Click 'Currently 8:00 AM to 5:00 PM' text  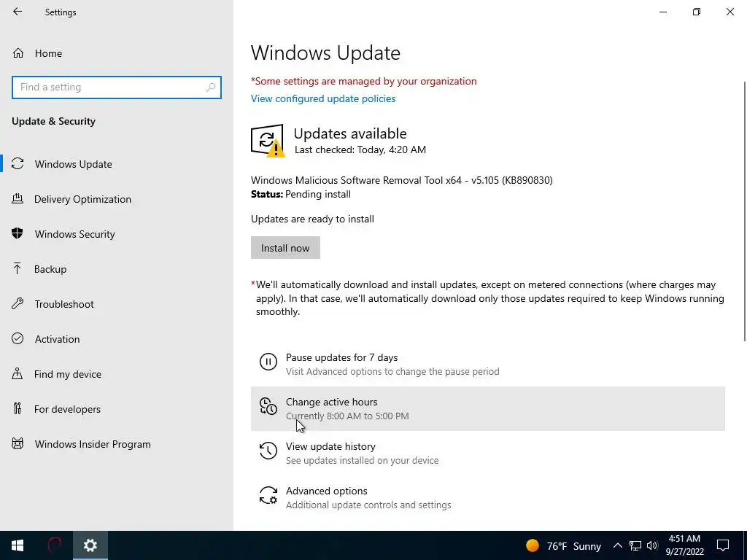point(347,416)
